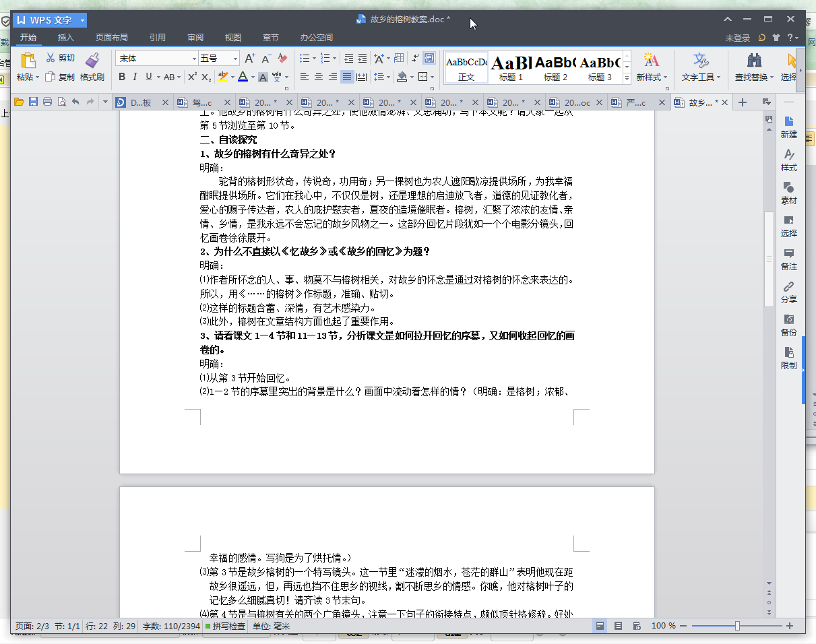
Task: Expand the styles gallery more arrow
Action: tap(627, 79)
